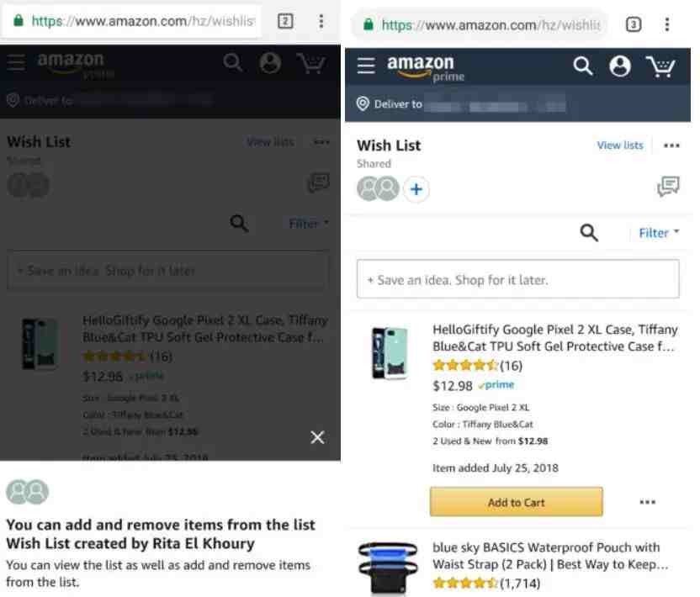Expand the Filter dropdown on right wish list
This screenshot has width=700, height=597.
pos(659,232)
